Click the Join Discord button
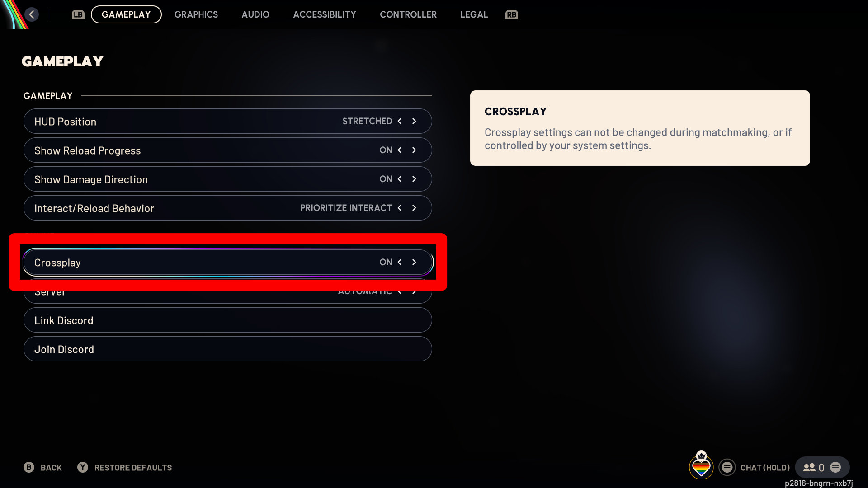This screenshot has width=868, height=488. click(228, 349)
